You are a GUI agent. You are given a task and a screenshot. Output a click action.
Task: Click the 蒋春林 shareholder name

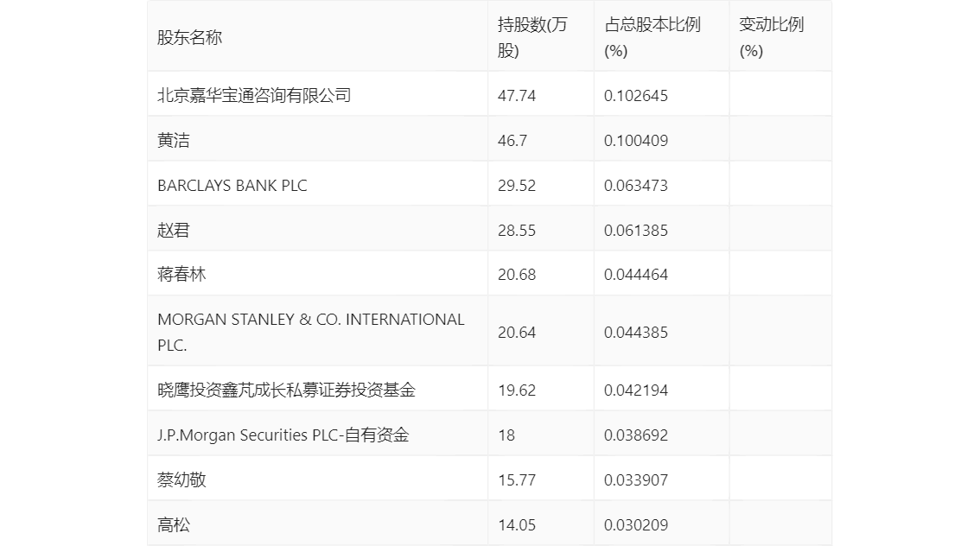tap(181, 275)
